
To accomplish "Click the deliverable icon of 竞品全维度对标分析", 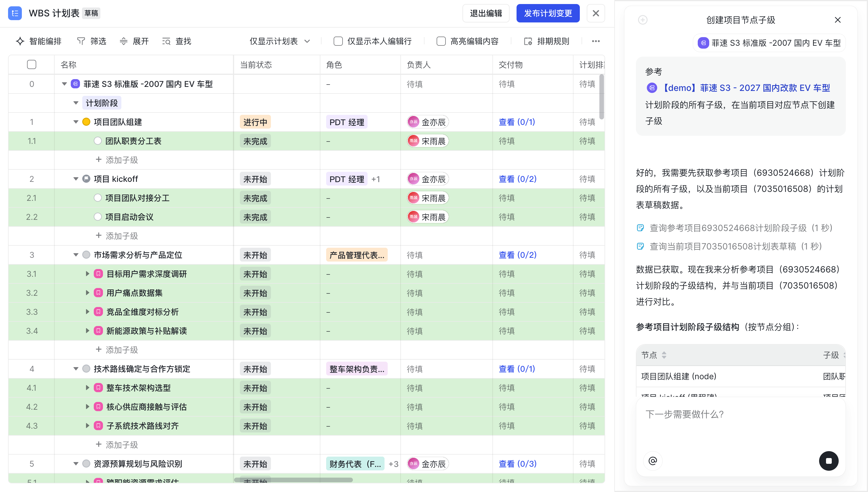I will coord(98,312).
